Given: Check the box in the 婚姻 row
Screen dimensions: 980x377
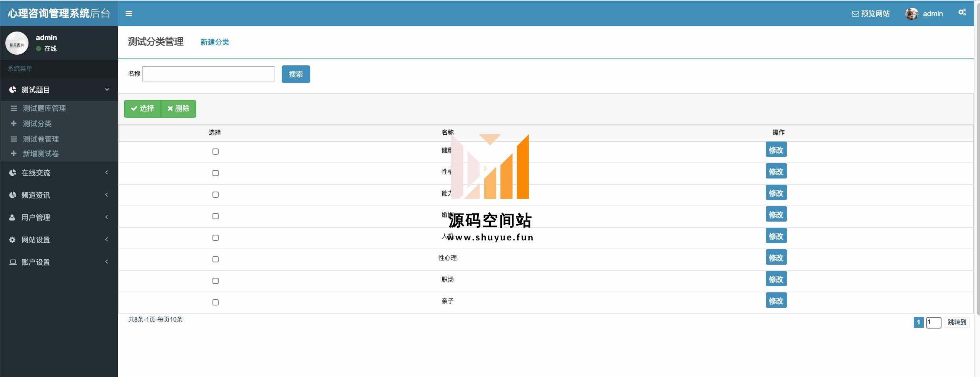Looking at the screenshot, I should [x=216, y=216].
